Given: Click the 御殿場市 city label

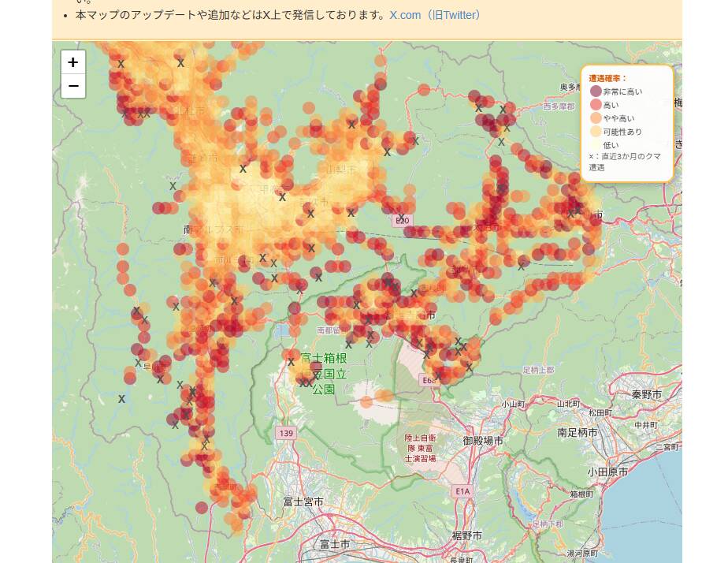Looking at the screenshot, I should tap(483, 442).
